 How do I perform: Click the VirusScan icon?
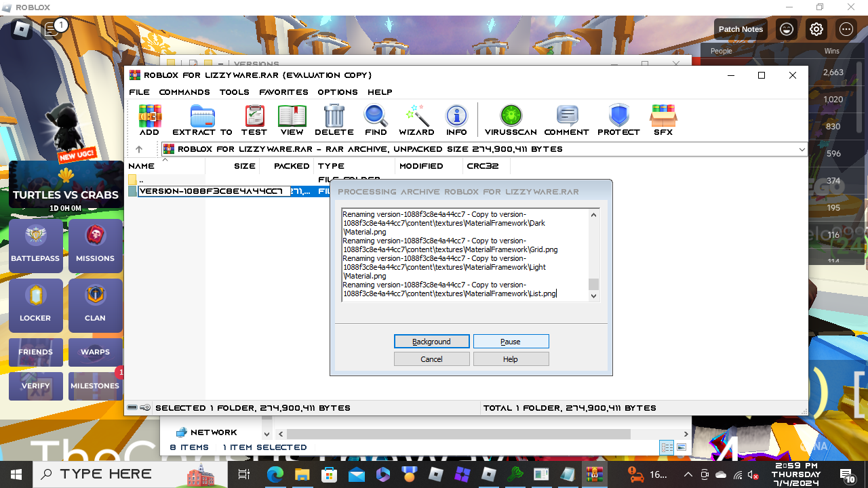[x=511, y=120]
